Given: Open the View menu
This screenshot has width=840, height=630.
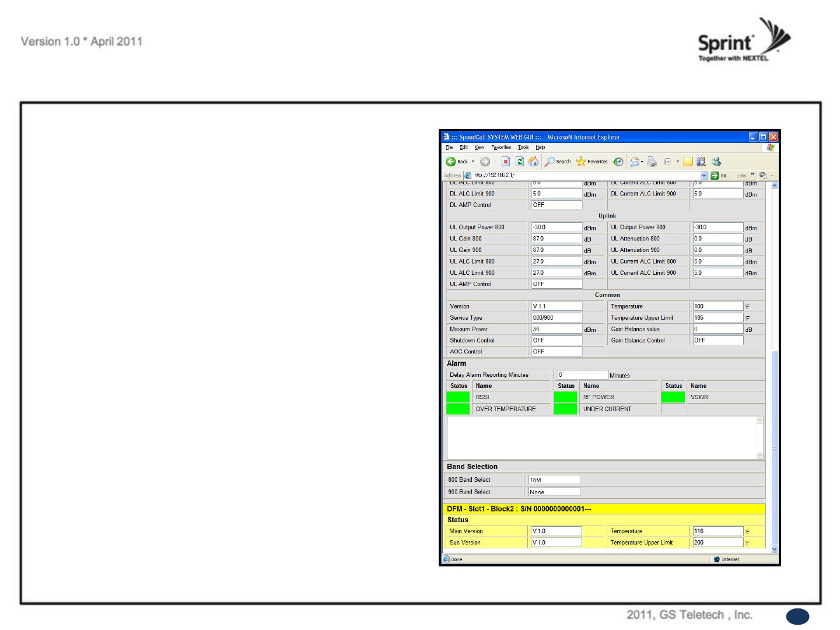Looking at the screenshot, I should [x=480, y=148].
